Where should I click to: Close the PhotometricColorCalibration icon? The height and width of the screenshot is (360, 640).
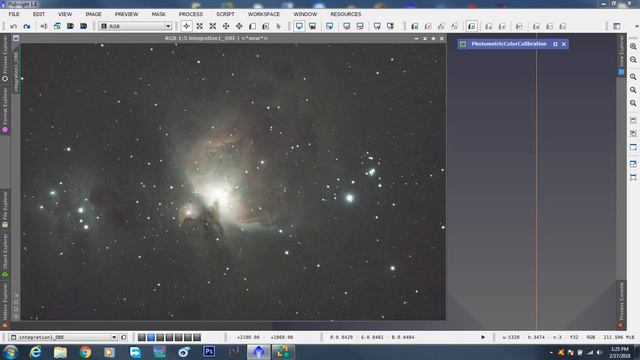564,44
